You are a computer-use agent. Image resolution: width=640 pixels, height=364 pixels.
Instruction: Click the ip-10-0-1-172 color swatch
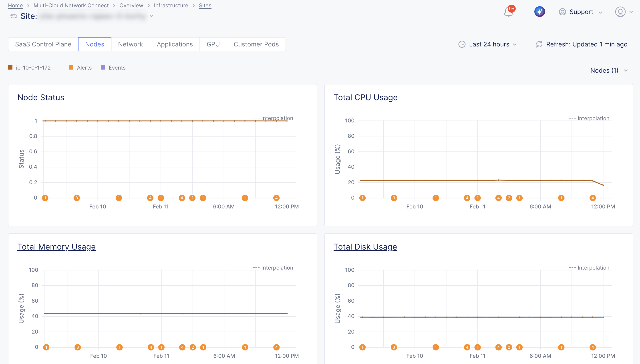tap(10, 67)
